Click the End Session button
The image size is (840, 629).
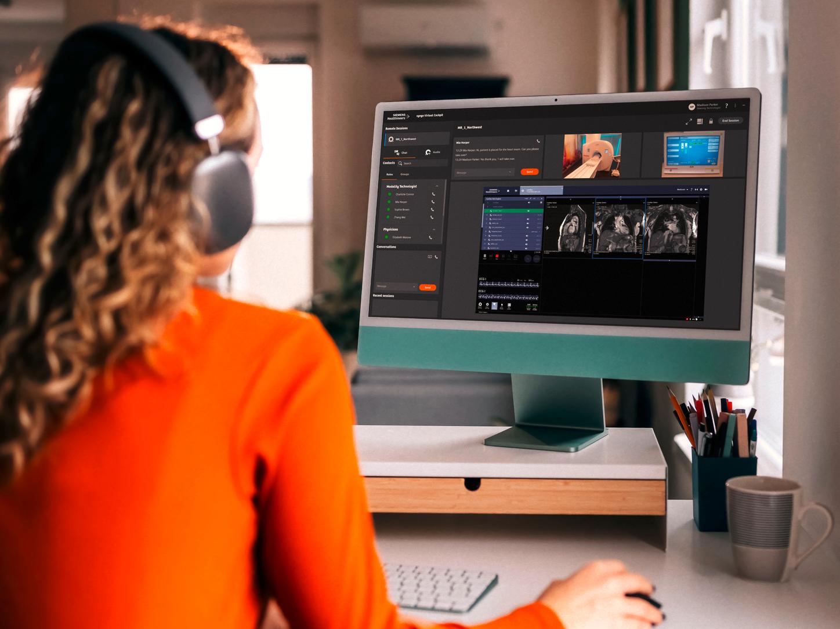[730, 121]
